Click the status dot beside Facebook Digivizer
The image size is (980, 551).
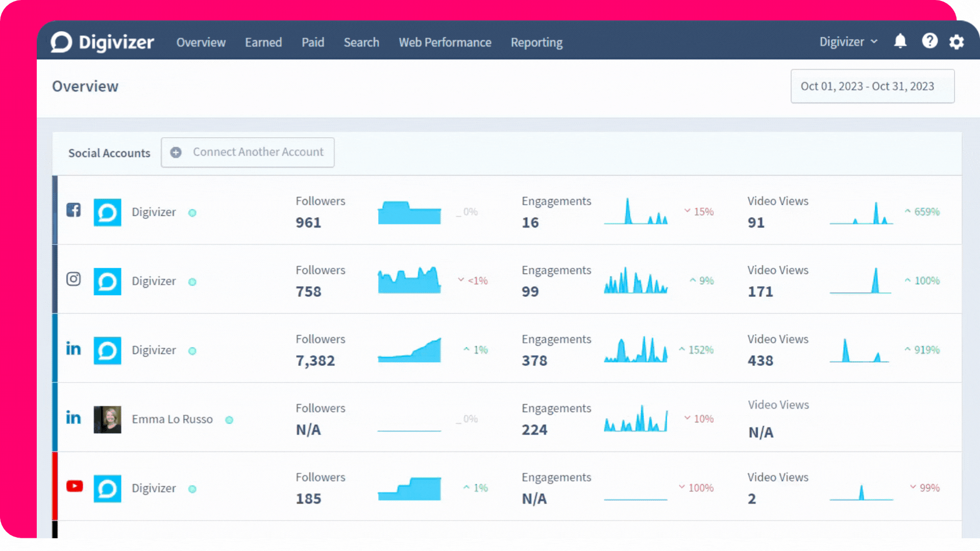coord(192,213)
